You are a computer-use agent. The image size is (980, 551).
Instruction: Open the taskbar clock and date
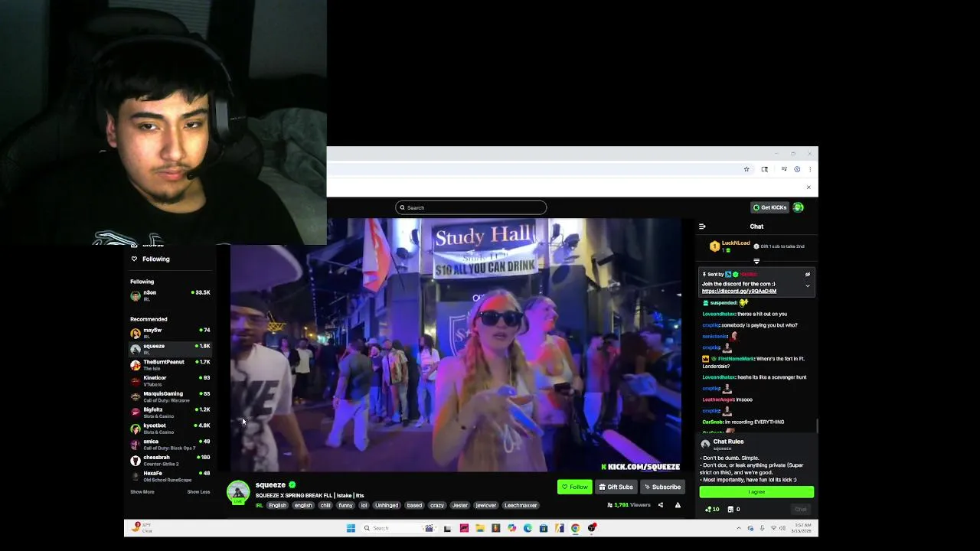[803, 528]
